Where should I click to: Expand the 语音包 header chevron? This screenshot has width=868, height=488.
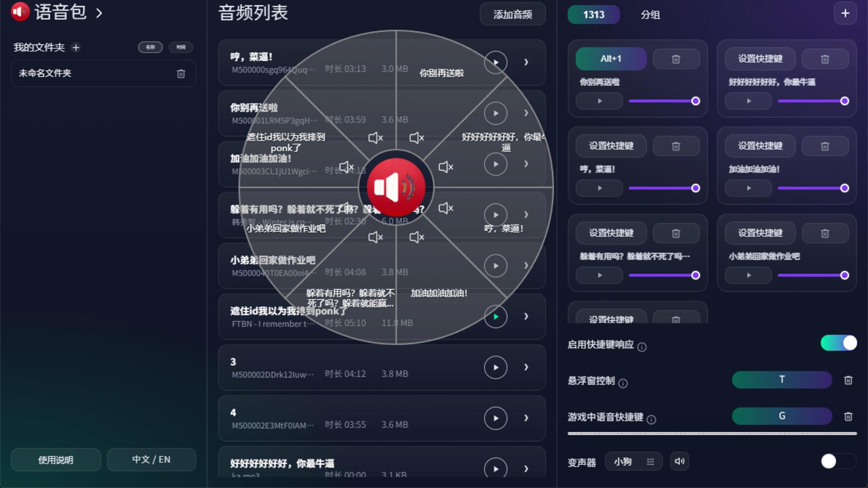pyautogui.click(x=99, y=13)
